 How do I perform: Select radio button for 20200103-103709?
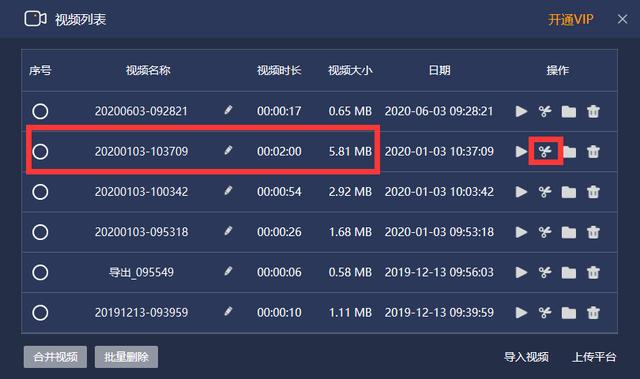click(40, 151)
